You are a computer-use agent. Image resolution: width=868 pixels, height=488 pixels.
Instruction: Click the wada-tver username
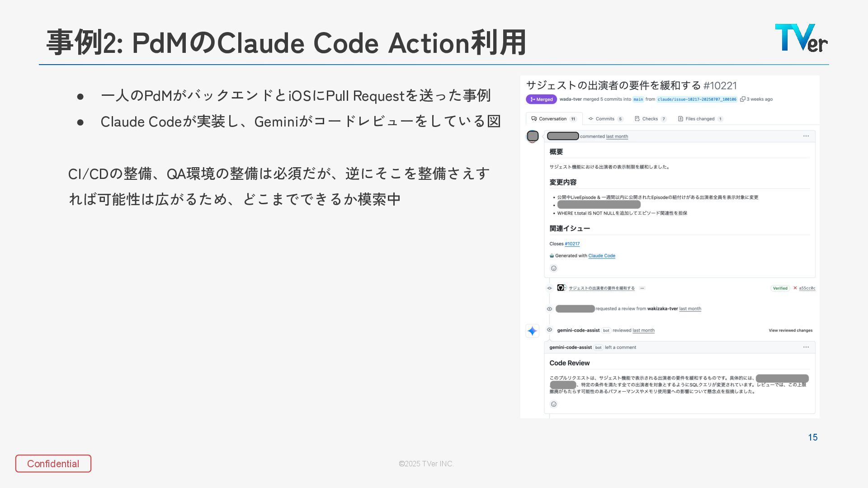[571, 99]
